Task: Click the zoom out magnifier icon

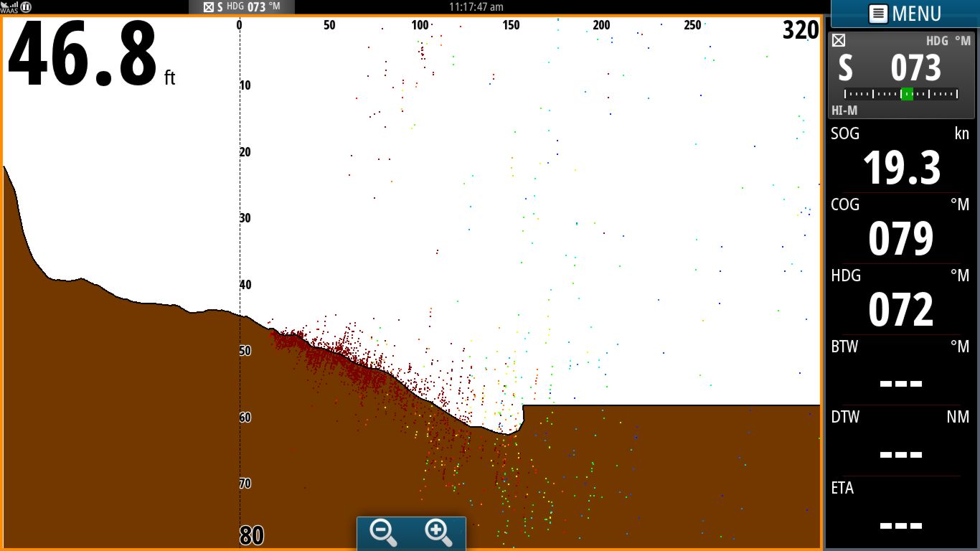Action: coord(384,534)
